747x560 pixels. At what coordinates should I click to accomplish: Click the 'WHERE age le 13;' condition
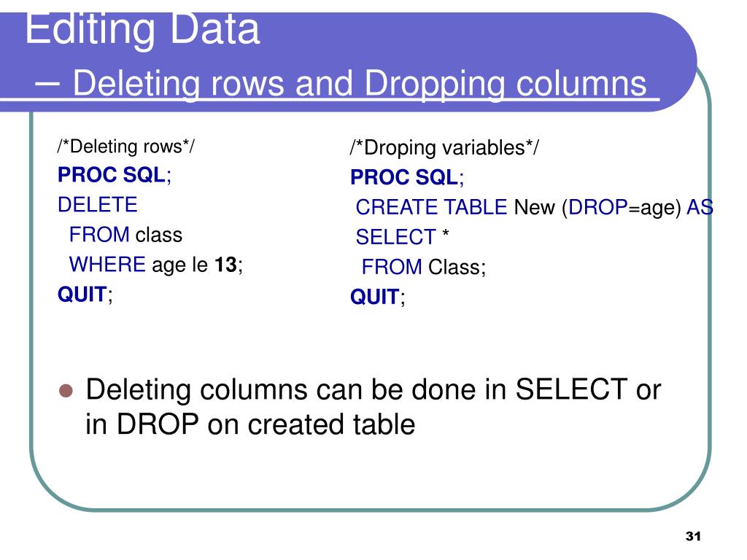click(156, 265)
